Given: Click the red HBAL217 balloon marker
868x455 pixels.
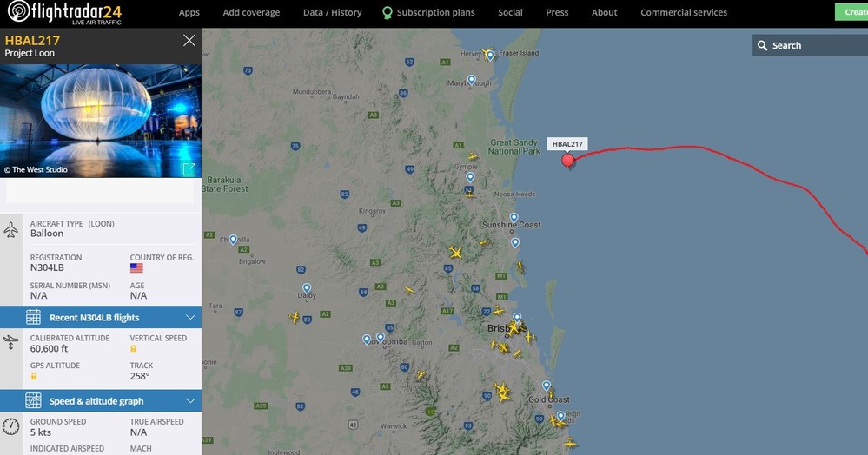Looking at the screenshot, I should 567,162.
